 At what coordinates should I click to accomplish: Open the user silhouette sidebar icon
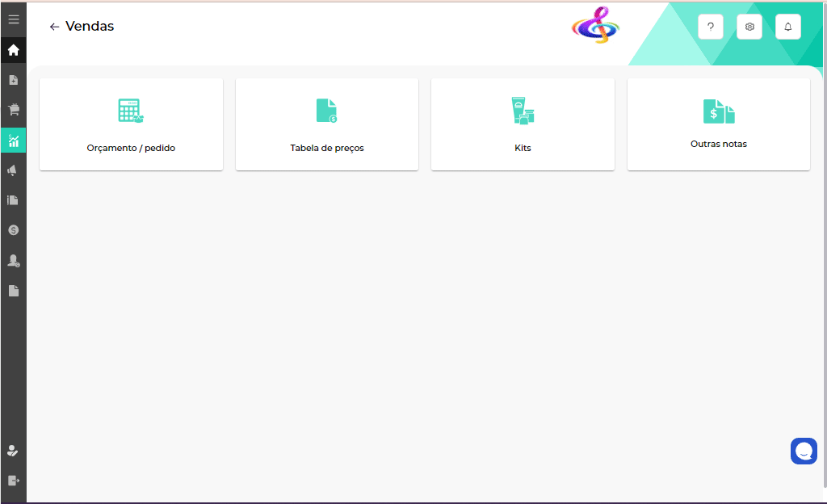click(13, 260)
